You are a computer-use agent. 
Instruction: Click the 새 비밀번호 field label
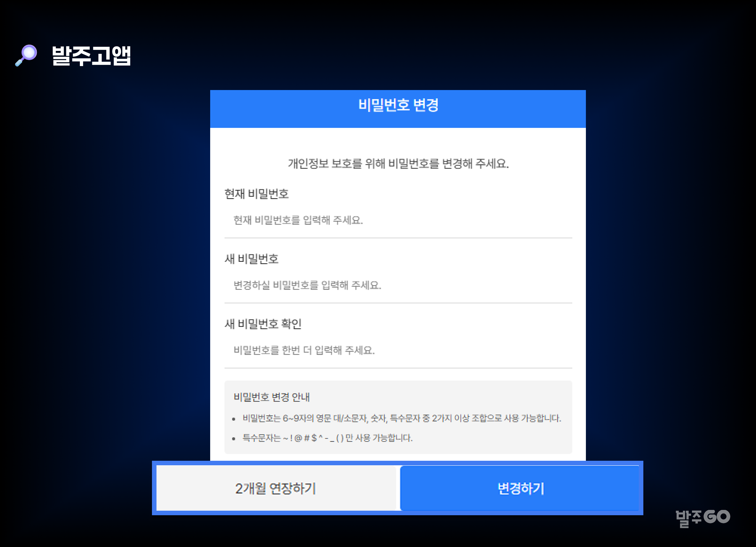pyautogui.click(x=251, y=259)
